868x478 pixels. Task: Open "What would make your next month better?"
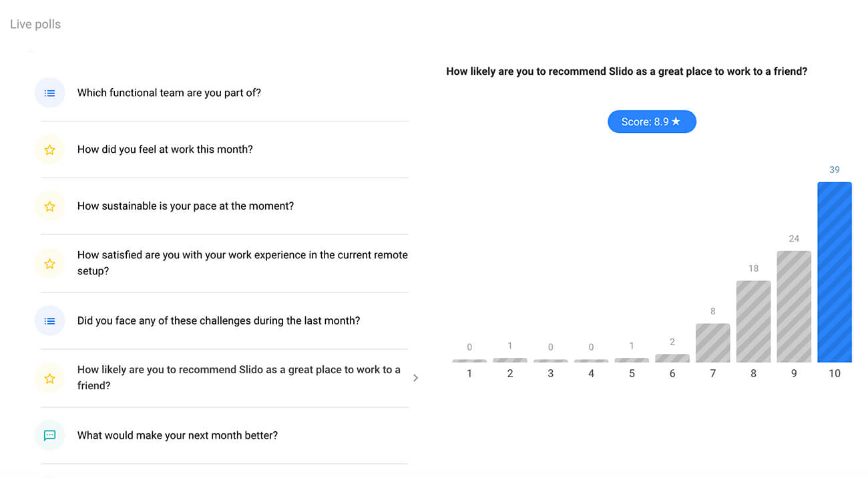(x=178, y=435)
